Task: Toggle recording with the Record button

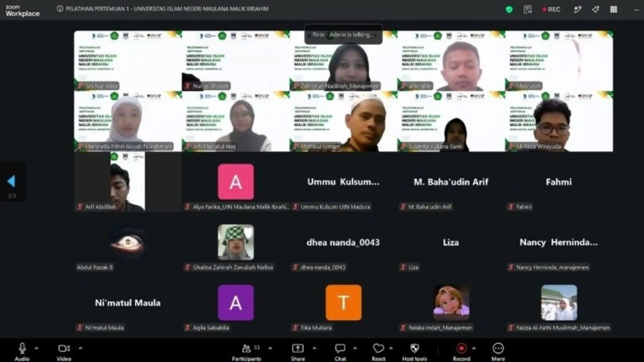Action: point(462,352)
